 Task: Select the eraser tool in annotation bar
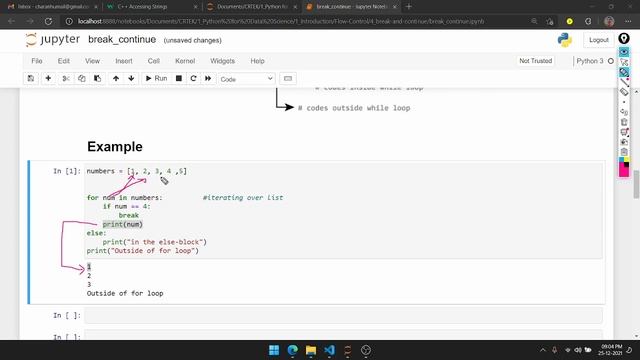624,92
